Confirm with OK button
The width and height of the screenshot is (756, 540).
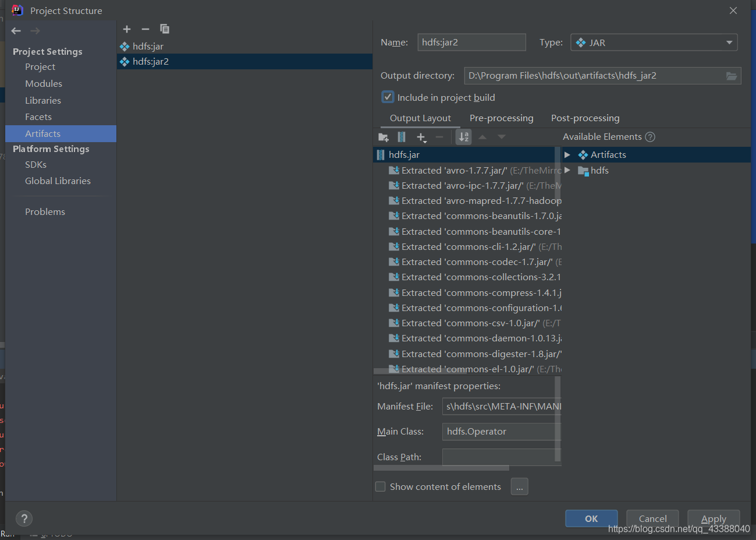point(591,518)
